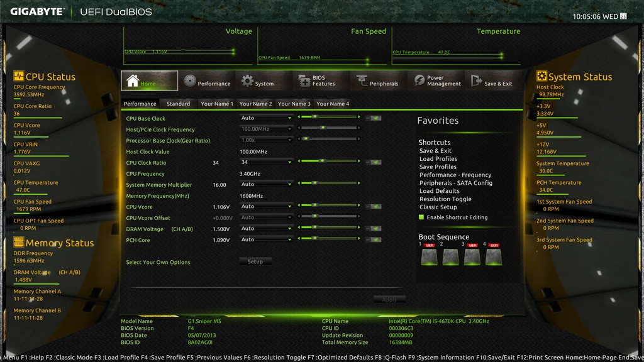This screenshot has width=644, height=362.
Task: Open the Load Defaults shortcut
Action: tap(440, 191)
